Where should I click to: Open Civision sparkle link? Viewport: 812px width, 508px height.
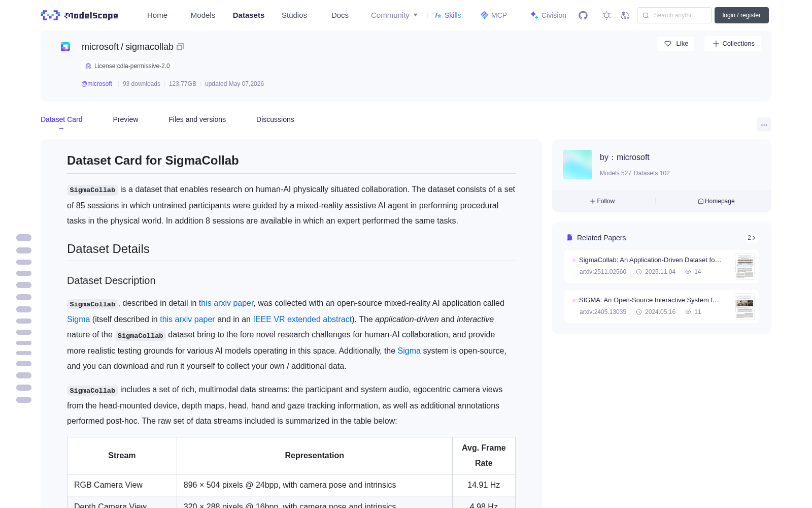click(x=548, y=15)
